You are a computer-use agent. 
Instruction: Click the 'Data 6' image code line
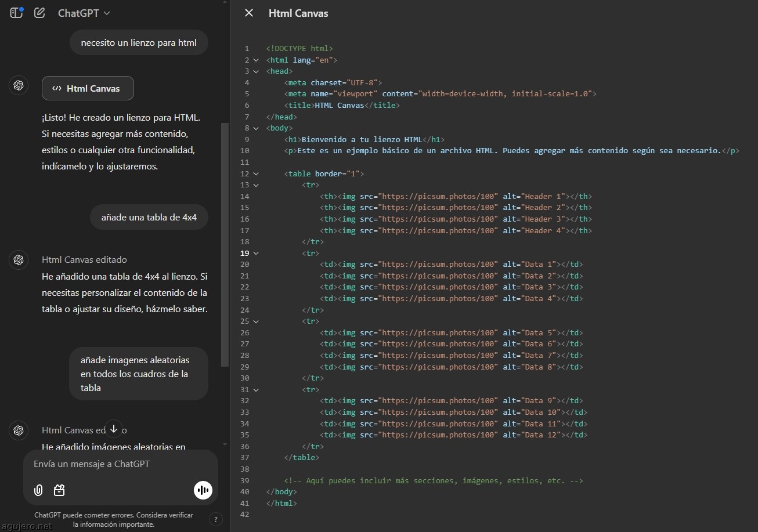[452, 344]
